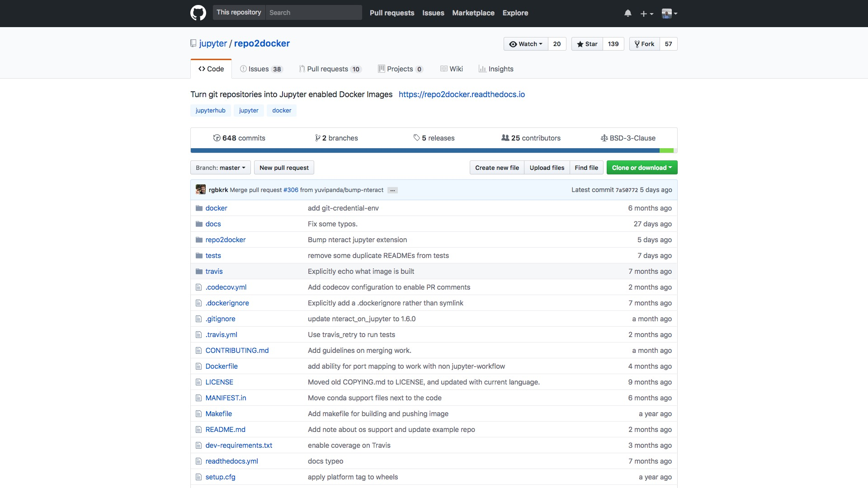Screen dimensions: 868x488
Task: Click the LICENSE file icon
Action: [x=198, y=382]
